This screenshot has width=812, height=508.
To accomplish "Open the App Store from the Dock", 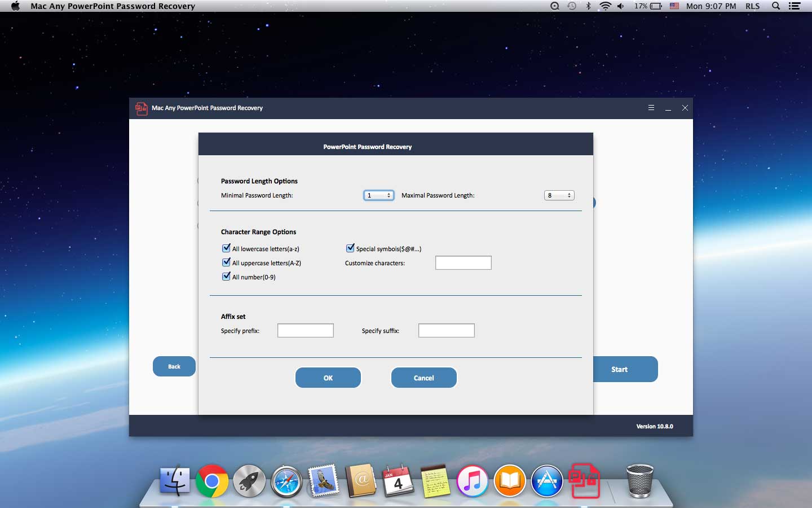I will click(547, 481).
